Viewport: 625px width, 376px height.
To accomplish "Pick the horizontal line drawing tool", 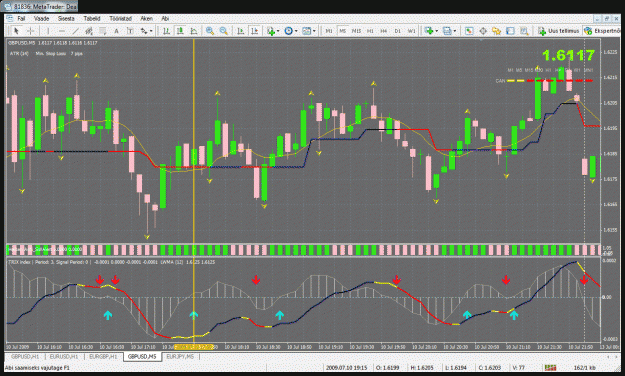I will point(61,31).
